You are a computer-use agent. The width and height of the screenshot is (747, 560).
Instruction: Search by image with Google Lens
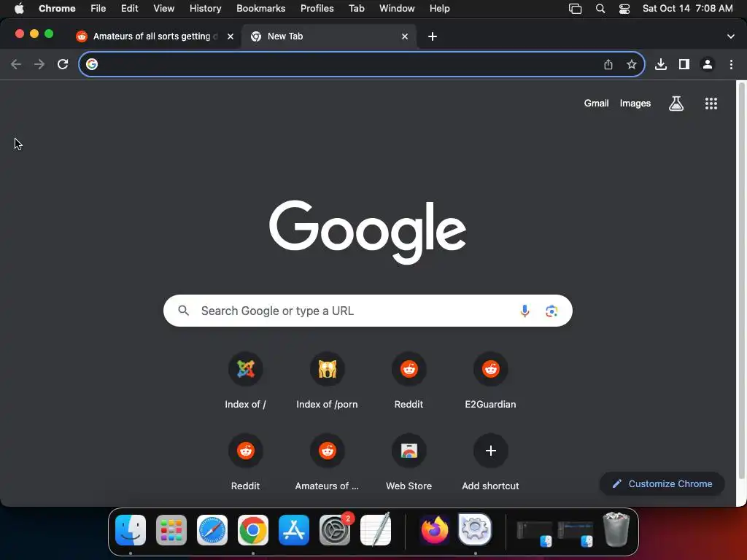551,311
